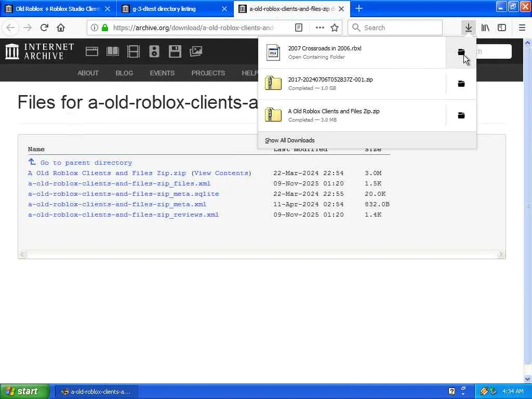Go to parent directory link
Image resolution: width=532 pixels, height=399 pixels.
pos(86,163)
